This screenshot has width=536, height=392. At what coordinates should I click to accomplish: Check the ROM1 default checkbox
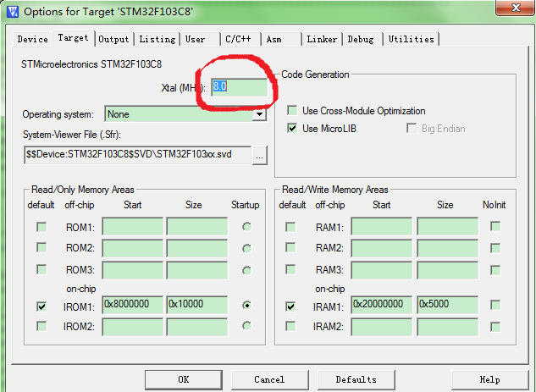click(41, 227)
